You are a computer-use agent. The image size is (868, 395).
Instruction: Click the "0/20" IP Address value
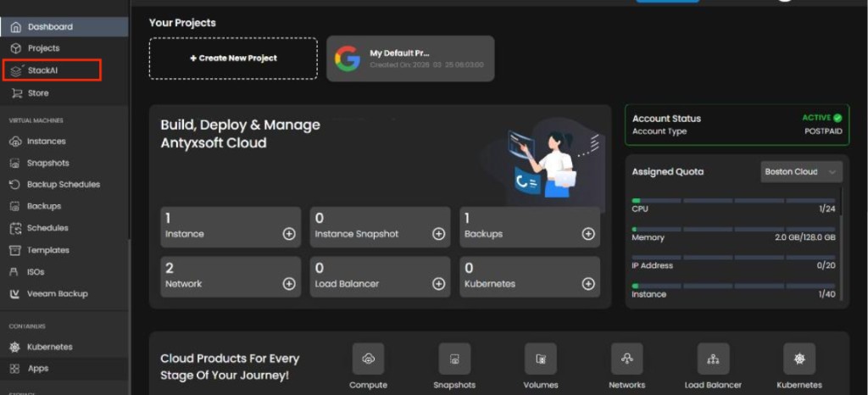coord(826,265)
